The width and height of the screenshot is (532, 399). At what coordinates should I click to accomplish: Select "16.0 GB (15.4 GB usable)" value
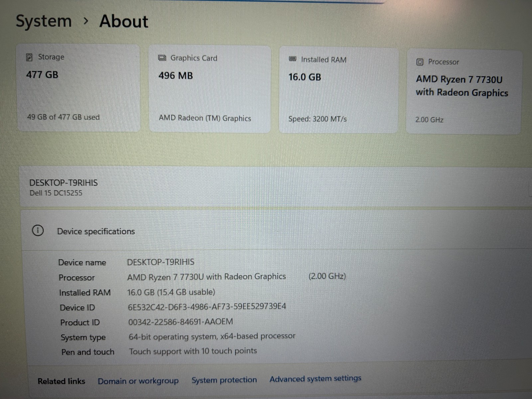171,292
